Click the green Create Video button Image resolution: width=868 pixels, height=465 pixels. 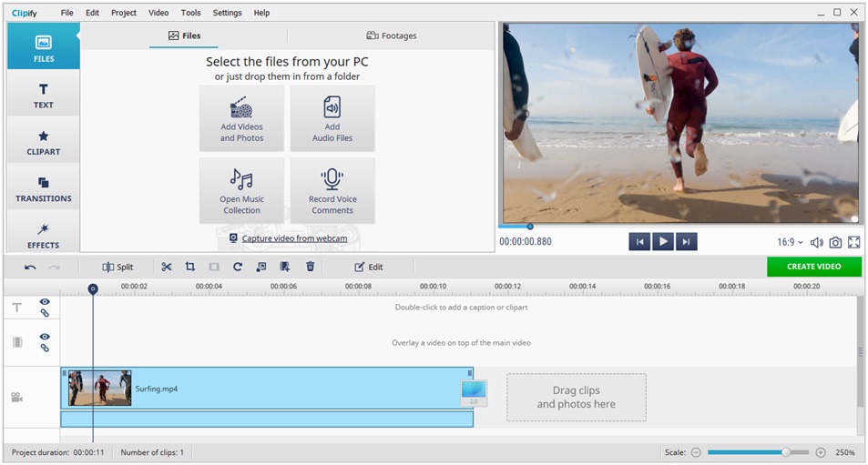(x=813, y=267)
